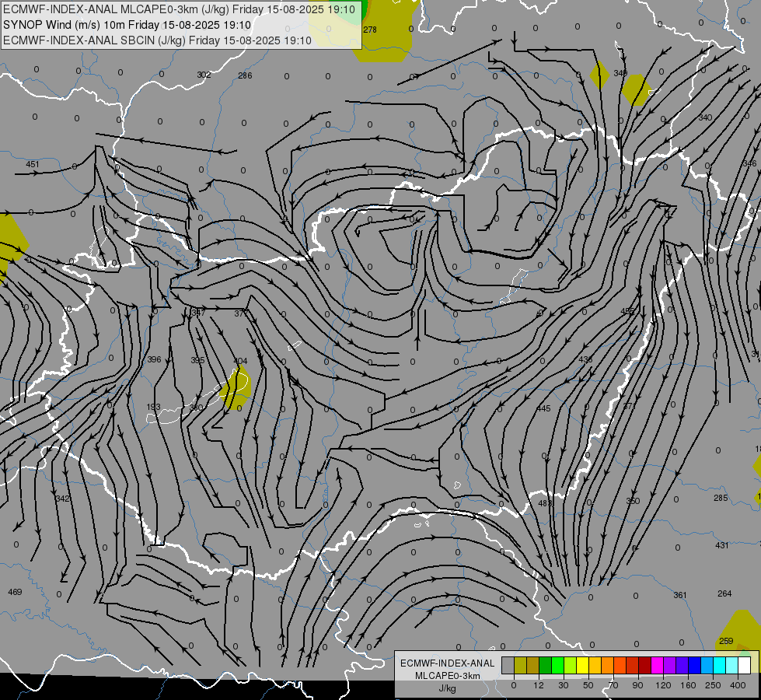
Task: Click the map value 193
Action: pyautogui.click(x=153, y=407)
